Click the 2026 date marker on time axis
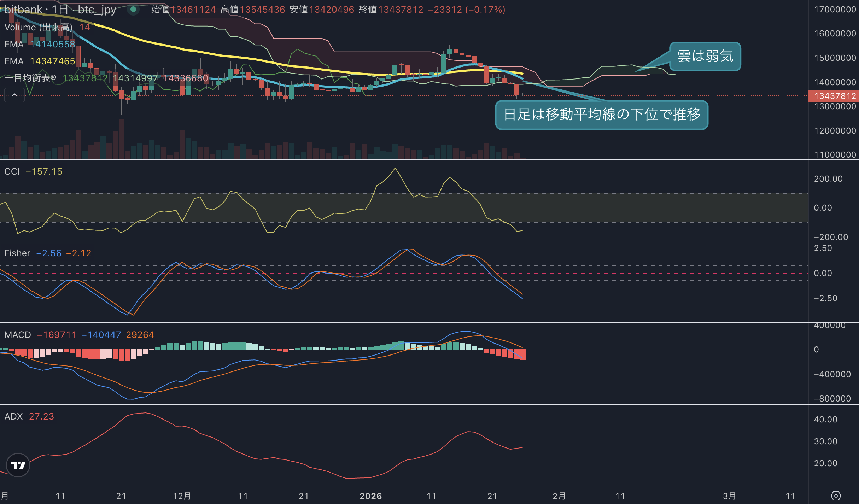The image size is (859, 504). pos(370,496)
